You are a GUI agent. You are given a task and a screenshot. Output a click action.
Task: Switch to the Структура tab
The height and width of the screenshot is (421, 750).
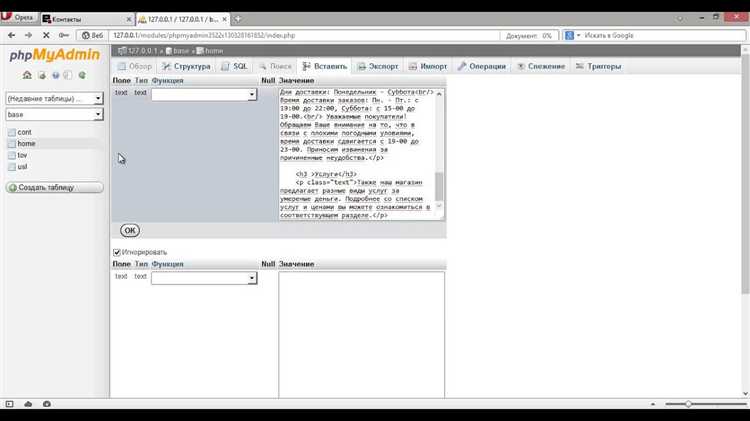point(187,66)
